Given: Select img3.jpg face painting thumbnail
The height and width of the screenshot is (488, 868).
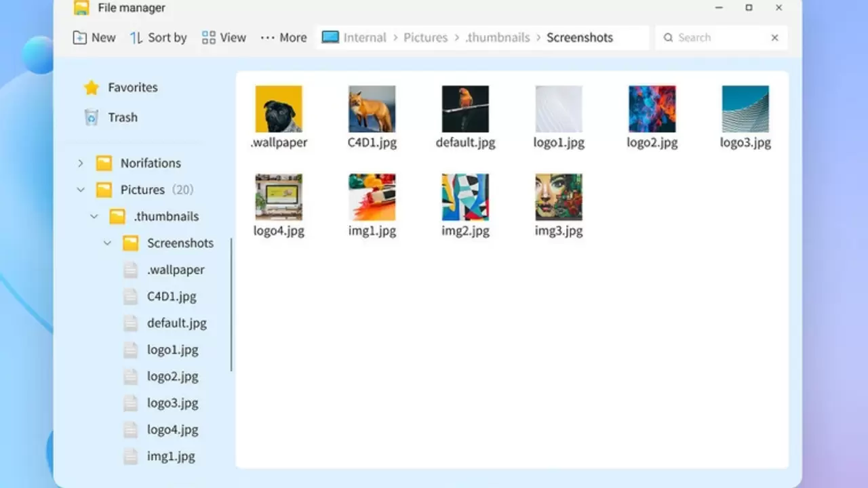Looking at the screenshot, I should point(558,197).
